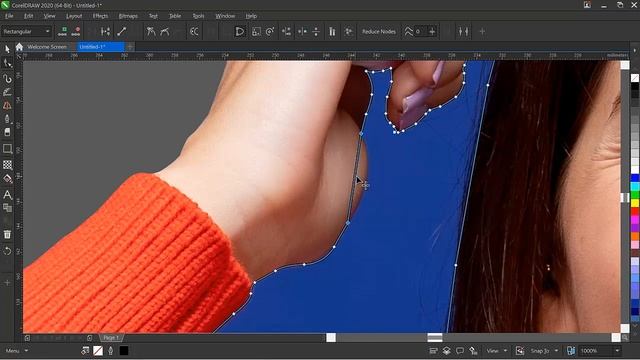The height and width of the screenshot is (360, 640).
Task: Select the Pick tool arrow
Action: (x=7, y=49)
